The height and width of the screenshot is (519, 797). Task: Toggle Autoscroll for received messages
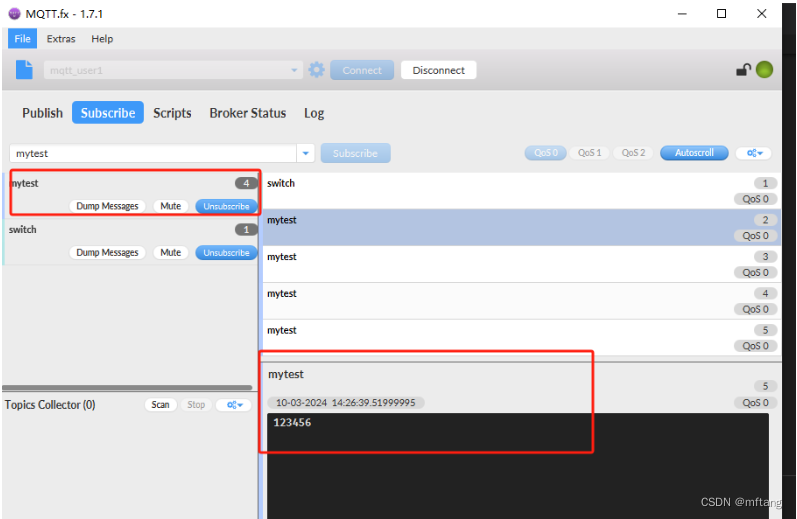pos(694,152)
